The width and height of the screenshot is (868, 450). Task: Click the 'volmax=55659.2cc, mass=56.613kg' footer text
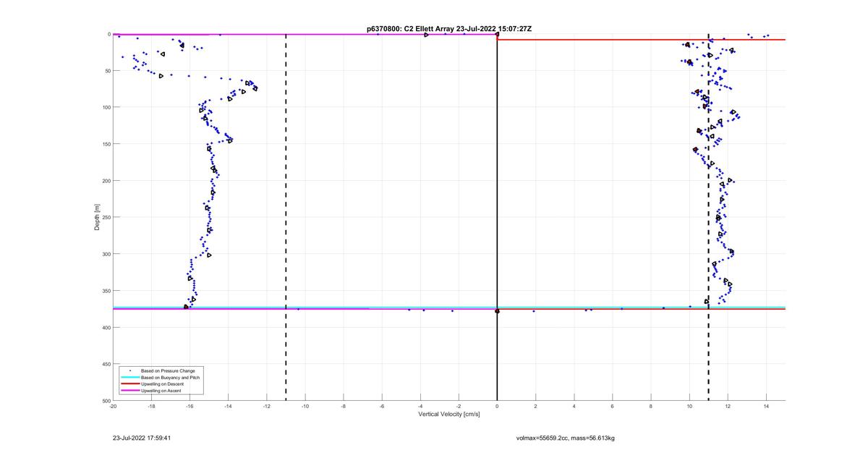[x=565, y=438]
